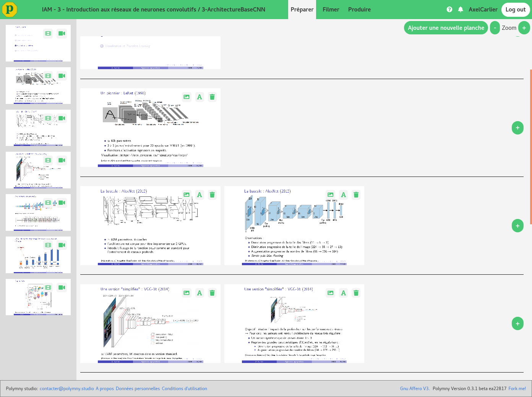Edit text prompt of LeNet (1998) slide
The width and height of the screenshot is (532, 397).
click(199, 97)
